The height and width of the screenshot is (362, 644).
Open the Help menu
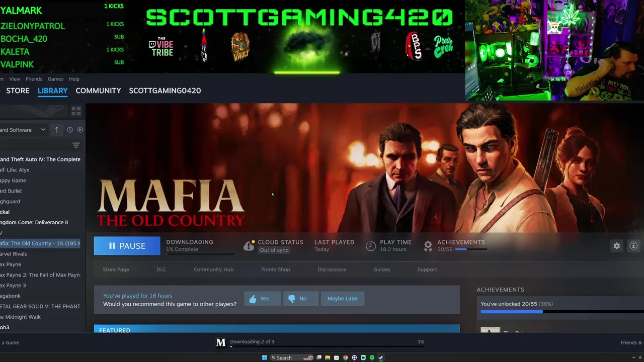point(74,79)
